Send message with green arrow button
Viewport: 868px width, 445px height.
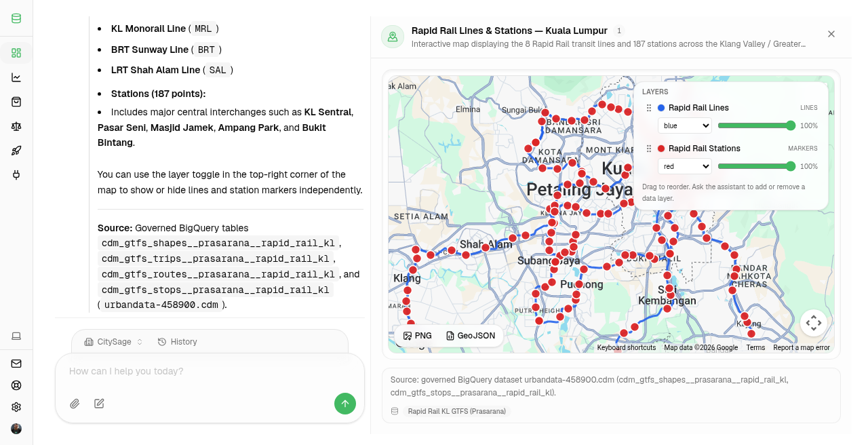click(x=345, y=404)
